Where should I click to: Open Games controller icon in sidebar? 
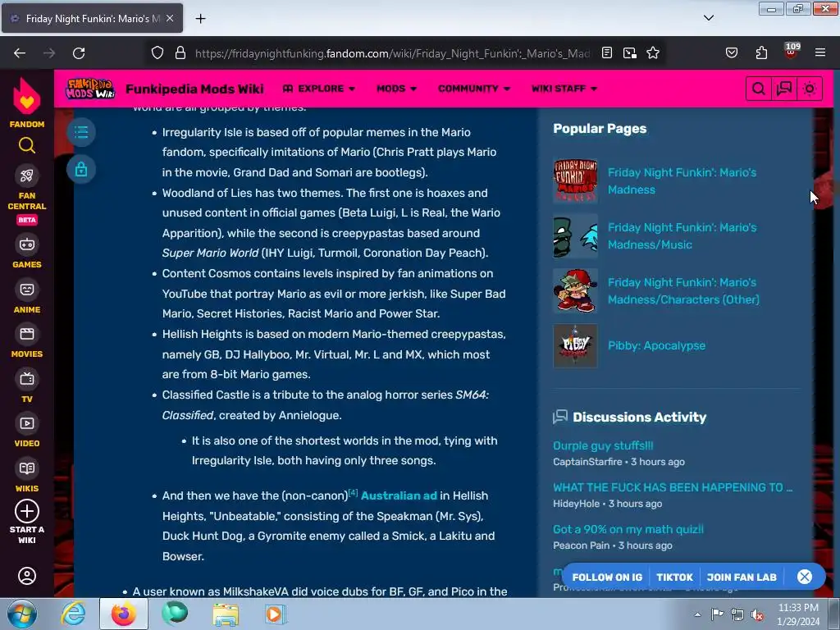(27, 244)
